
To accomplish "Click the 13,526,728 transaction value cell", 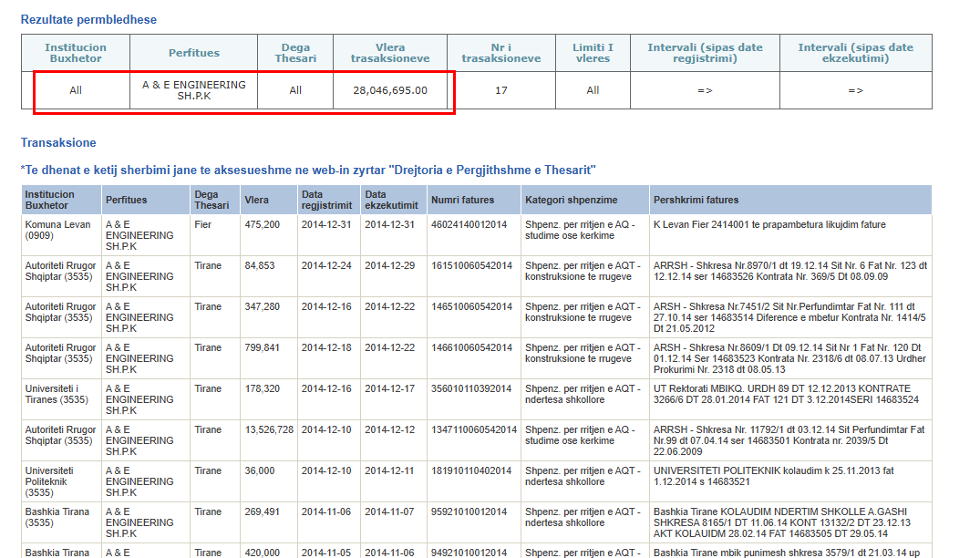I will point(268,429).
